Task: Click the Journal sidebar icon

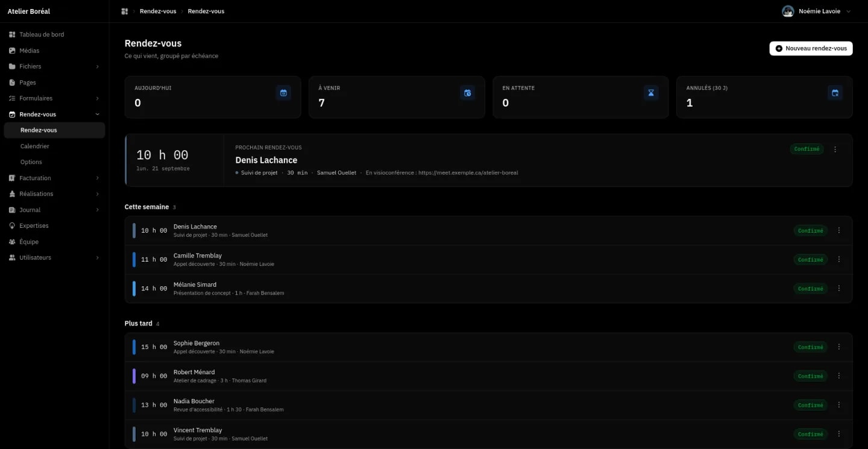Action: pyautogui.click(x=12, y=210)
